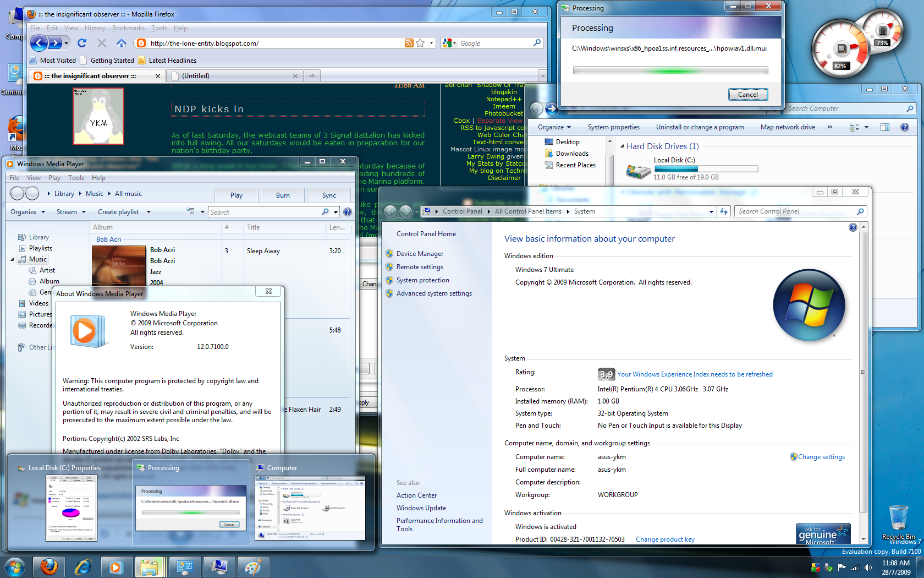Screen dimensions: 924x578
Task: Click the volume speaker tray icon
Action: click(868, 568)
